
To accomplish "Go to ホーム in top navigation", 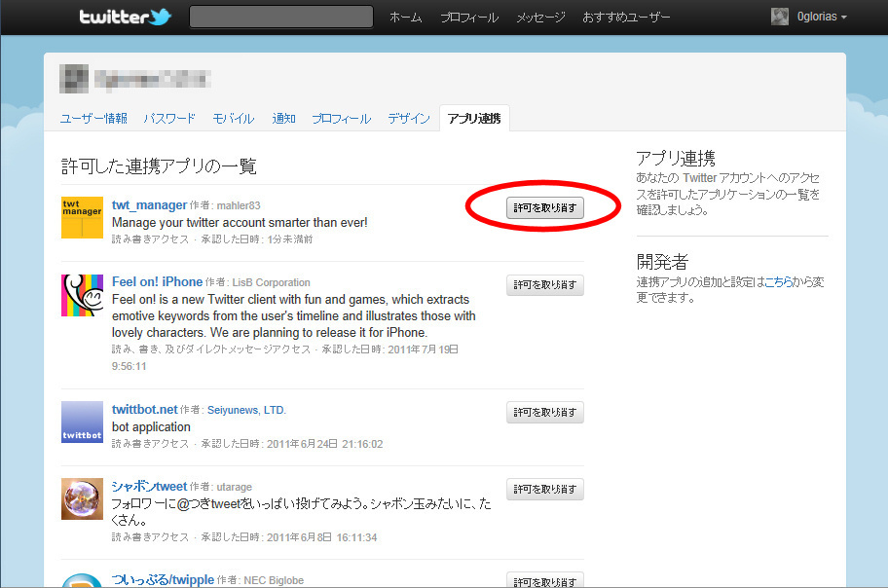I will pyautogui.click(x=405, y=17).
